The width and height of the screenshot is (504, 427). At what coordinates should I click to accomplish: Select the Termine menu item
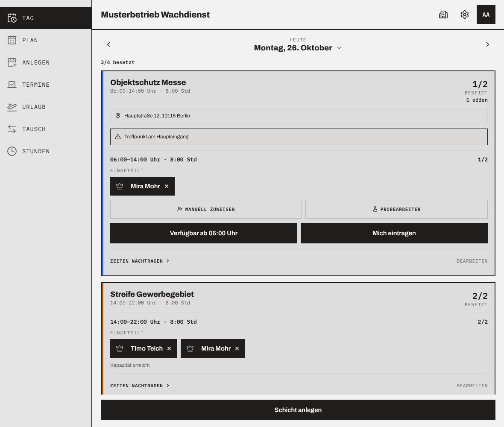[x=46, y=85]
